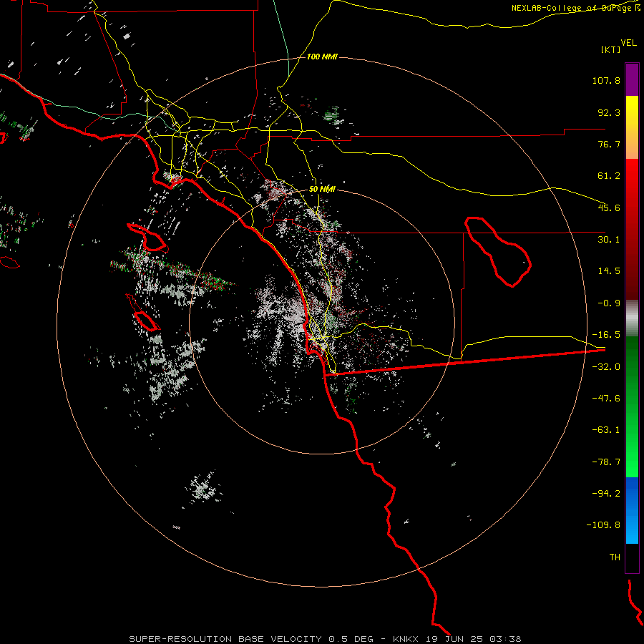Click the 50 NMI range ring label
Screen dimensions: 644x644
[x=322, y=190]
